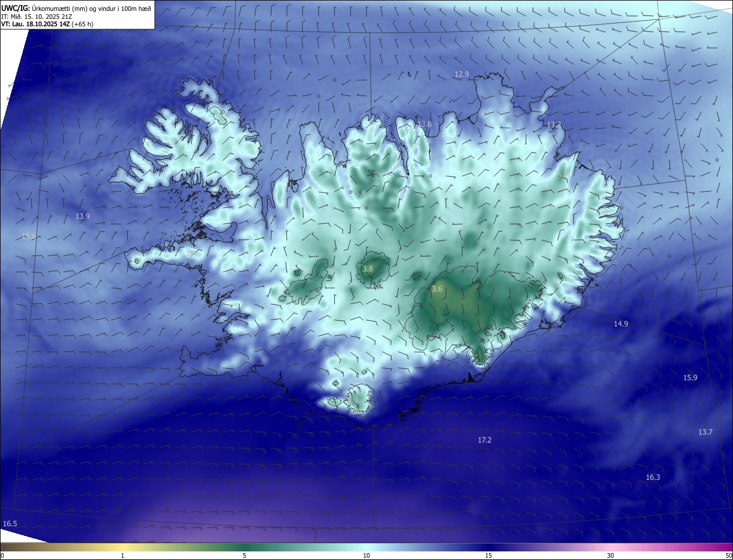Click the 13.7 value label at the eastern edge

[705, 432]
